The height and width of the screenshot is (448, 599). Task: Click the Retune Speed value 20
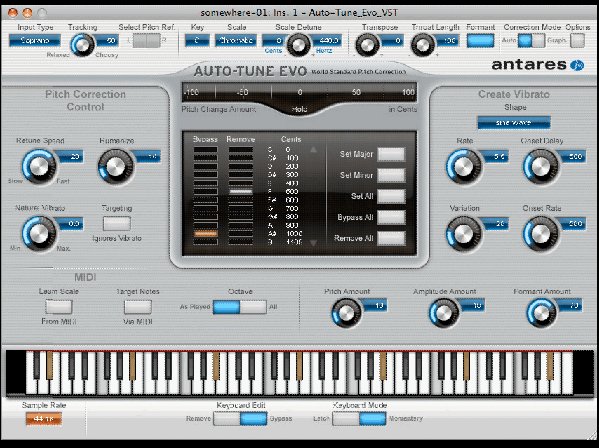(x=71, y=156)
